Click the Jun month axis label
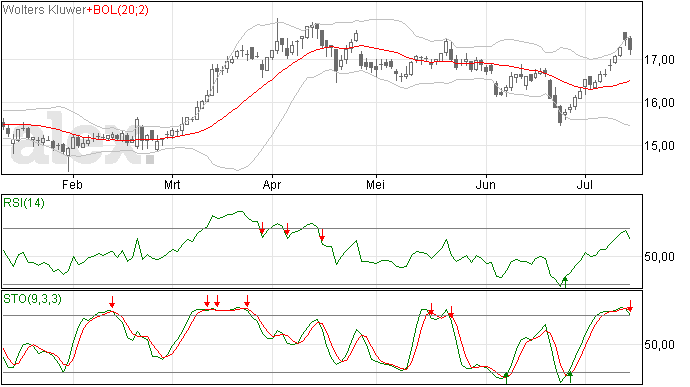 (x=486, y=184)
